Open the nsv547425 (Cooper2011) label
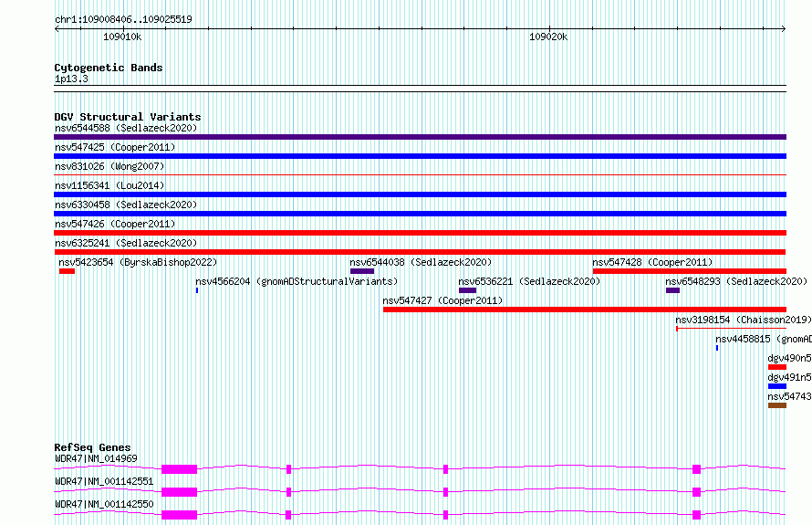Viewport: 812px width, 525px height. 115,147
